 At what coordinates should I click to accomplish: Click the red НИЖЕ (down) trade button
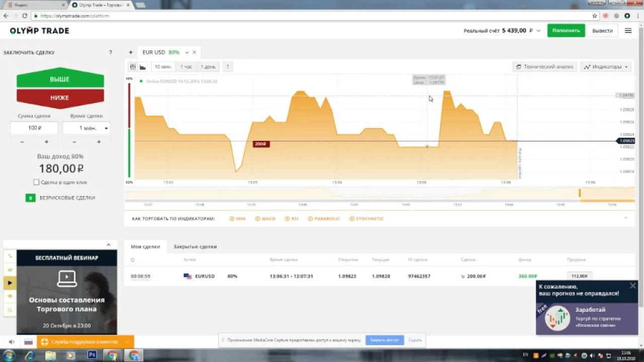tap(60, 98)
